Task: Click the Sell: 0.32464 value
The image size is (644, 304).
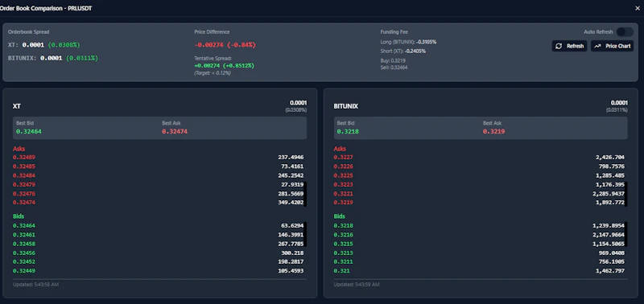Action: pyautogui.click(x=394, y=68)
